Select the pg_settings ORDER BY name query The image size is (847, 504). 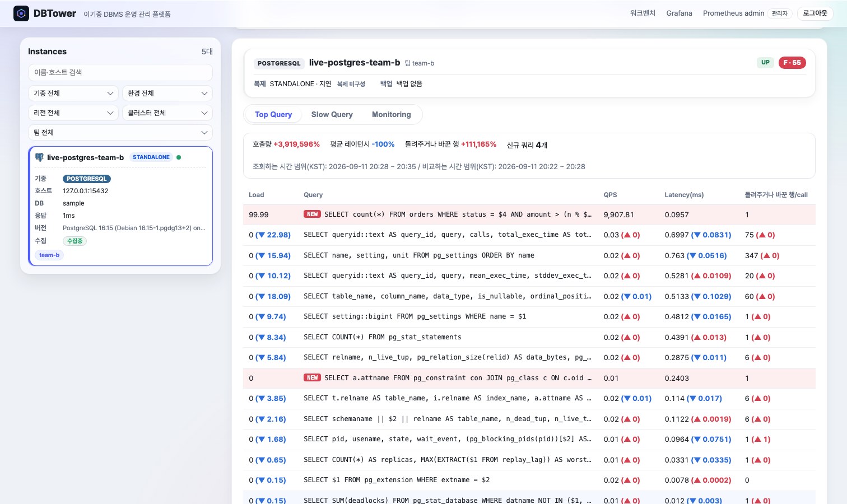click(x=529, y=255)
